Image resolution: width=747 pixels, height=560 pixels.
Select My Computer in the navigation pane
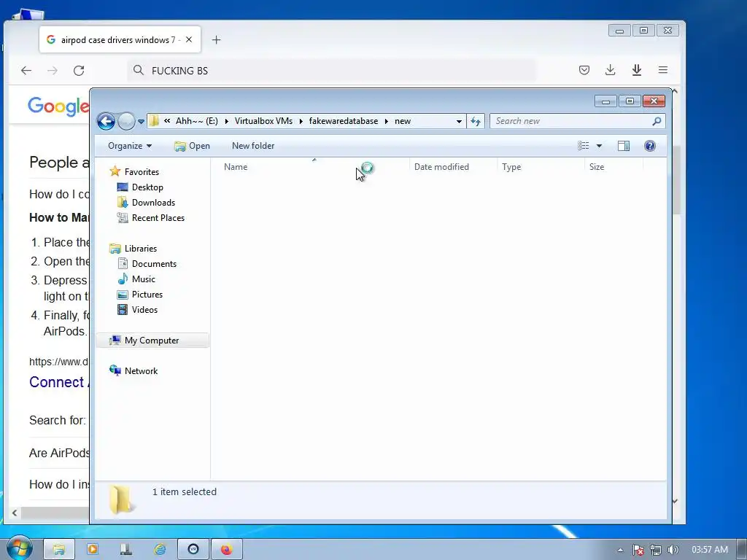coord(152,340)
